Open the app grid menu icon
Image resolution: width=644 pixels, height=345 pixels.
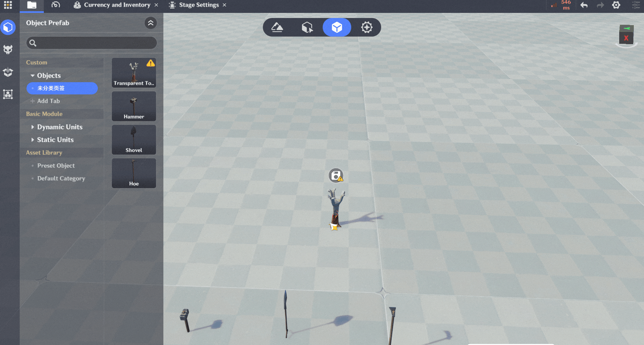click(8, 5)
